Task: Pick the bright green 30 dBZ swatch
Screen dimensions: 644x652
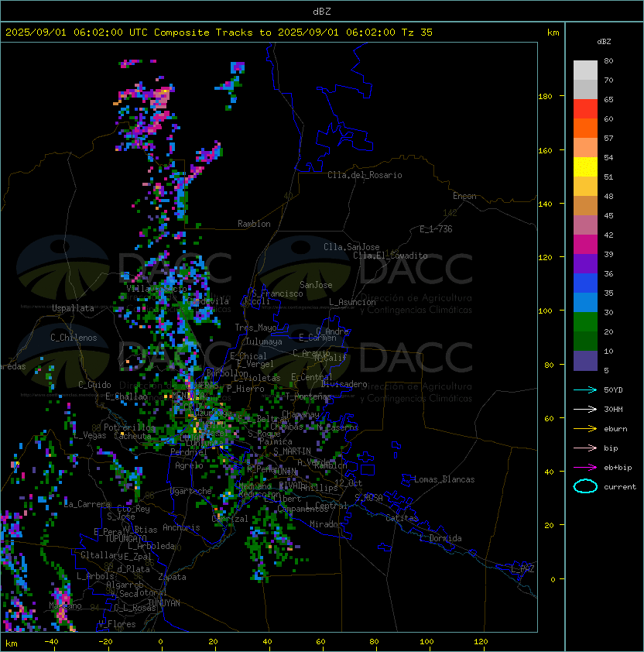Action: click(x=585, y=322)
